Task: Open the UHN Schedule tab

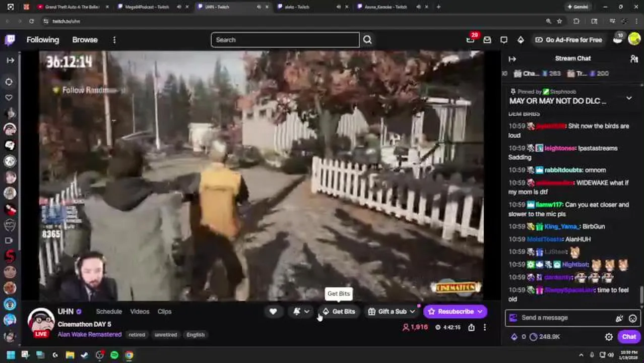Action: [109, 312]
